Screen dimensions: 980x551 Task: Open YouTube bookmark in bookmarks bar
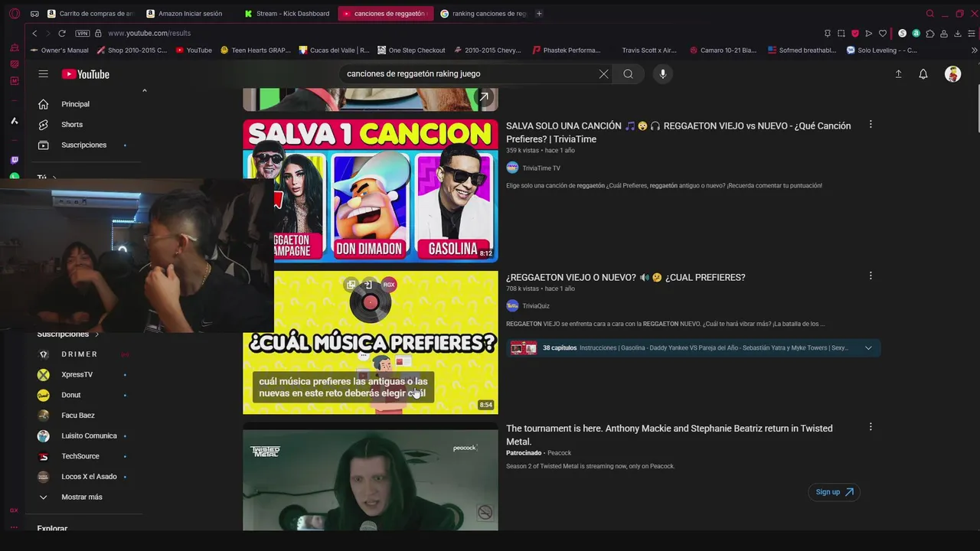193,51
